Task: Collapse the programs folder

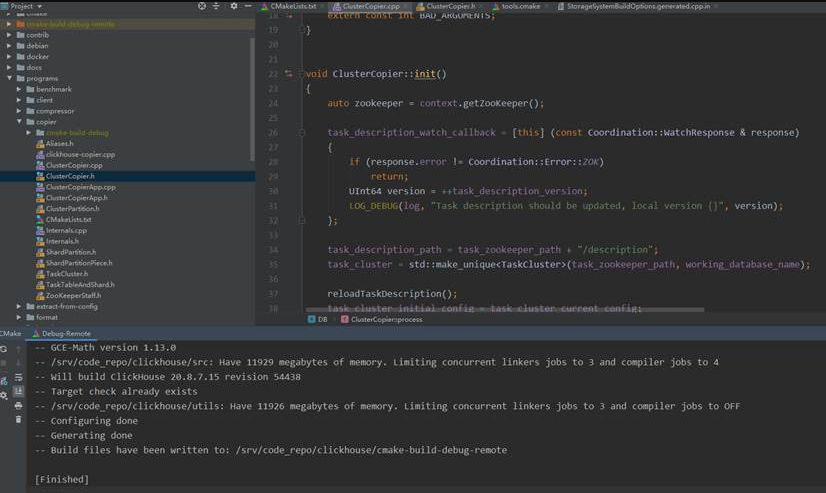Action: [9, 78]
